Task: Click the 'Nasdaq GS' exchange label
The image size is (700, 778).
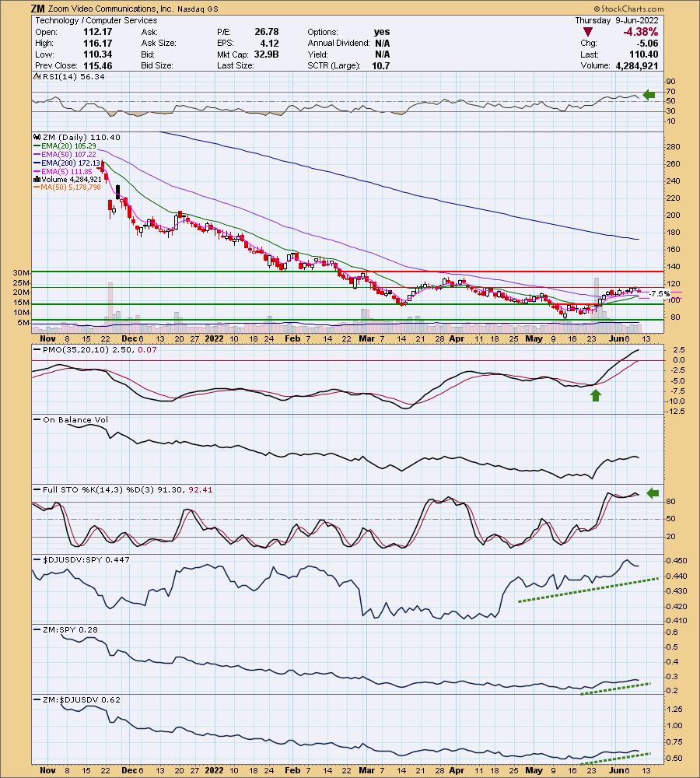Action: (x=198, y=9)
